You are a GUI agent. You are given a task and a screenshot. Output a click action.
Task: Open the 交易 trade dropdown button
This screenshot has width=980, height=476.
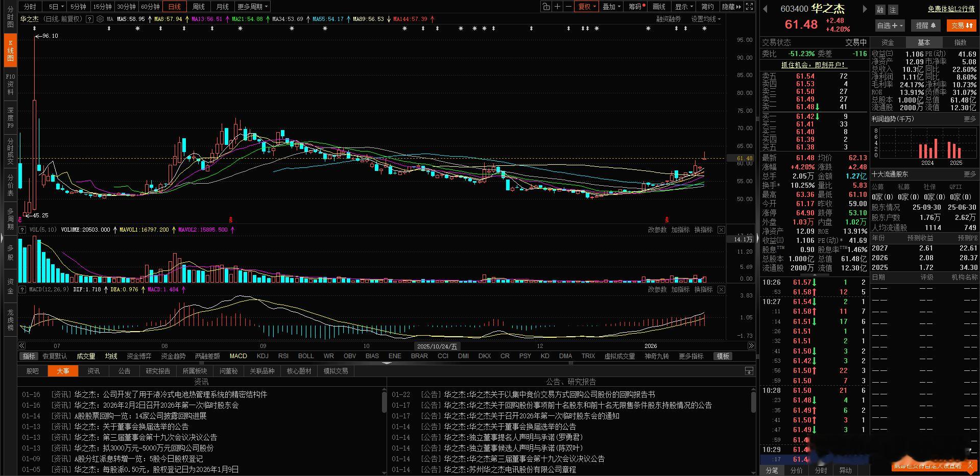tap(961, 26)
